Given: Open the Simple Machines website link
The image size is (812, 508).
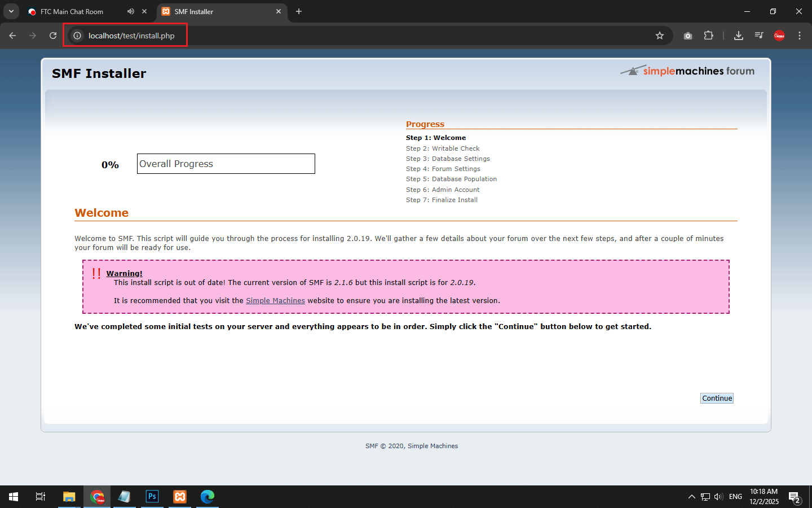Looking at the screenshot, I should click(x=275, y=301).
